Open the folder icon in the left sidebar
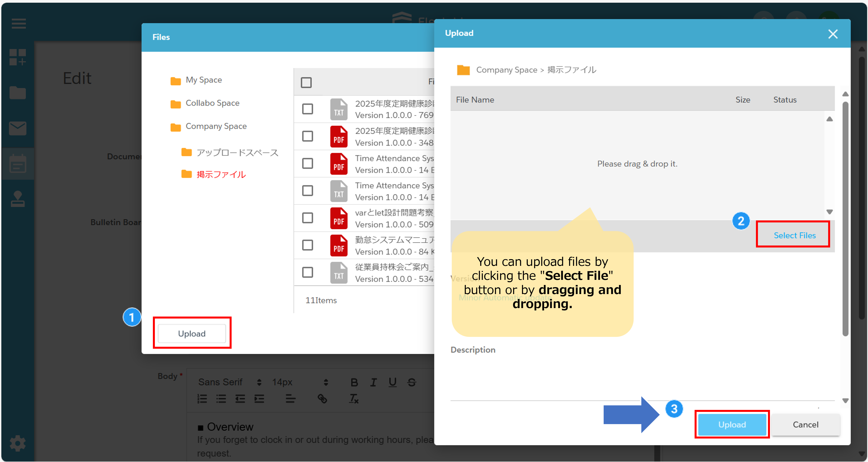This screenshot has width=868, height=462. click(18, 93)
